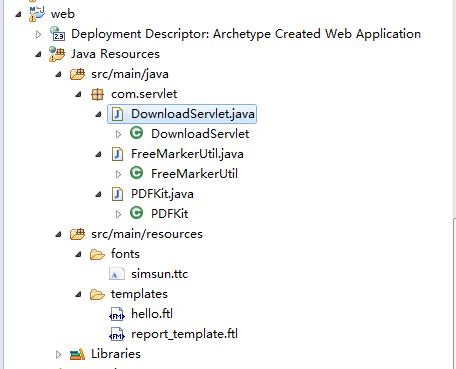456x369 pixels.
Task: Select the PDFKit class label
Action: pyautogui.click(x=170, y=214)
